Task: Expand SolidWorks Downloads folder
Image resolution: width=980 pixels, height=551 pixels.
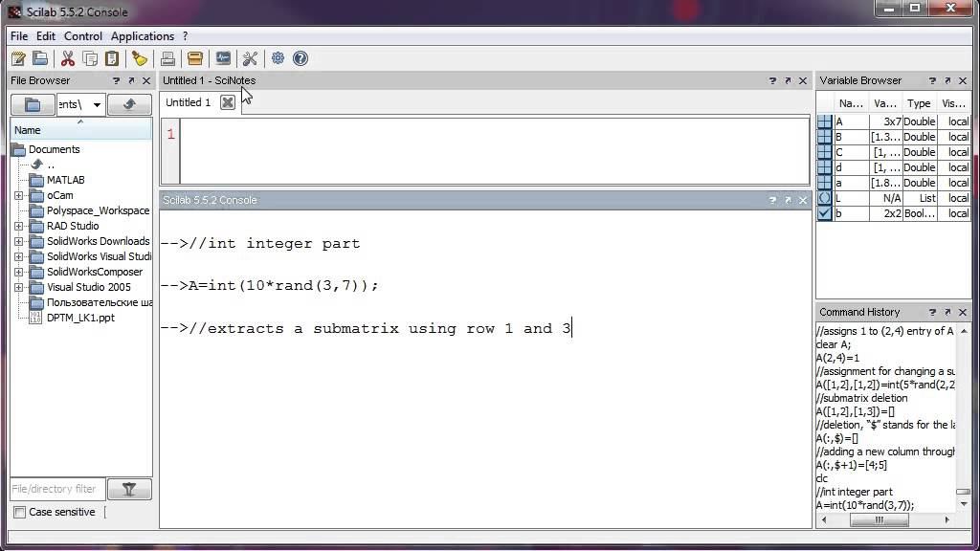Action: (19, 241)
